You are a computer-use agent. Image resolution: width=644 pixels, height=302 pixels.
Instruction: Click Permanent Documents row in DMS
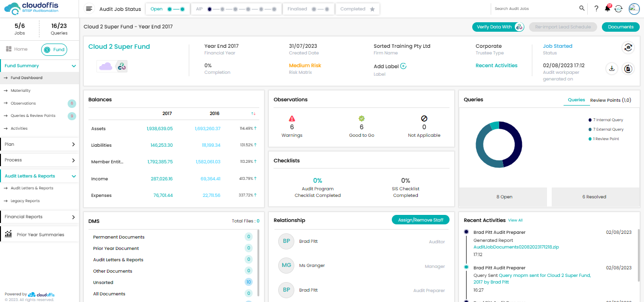click(x=173, y=237)
